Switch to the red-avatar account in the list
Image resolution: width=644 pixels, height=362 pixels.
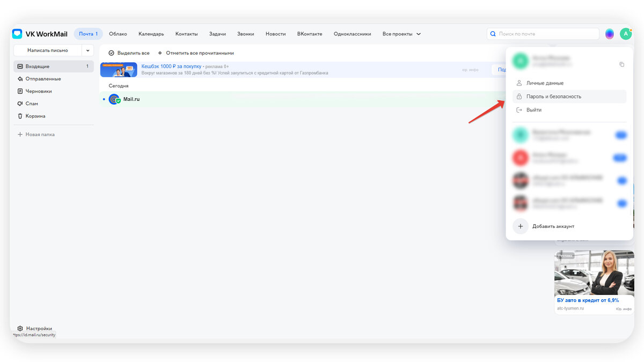569,157
